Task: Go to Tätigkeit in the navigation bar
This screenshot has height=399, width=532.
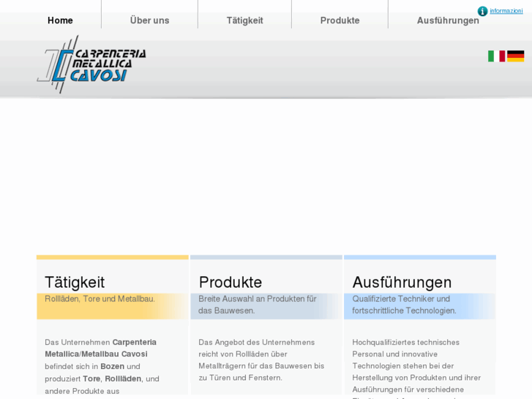Action: click(245, 20)
